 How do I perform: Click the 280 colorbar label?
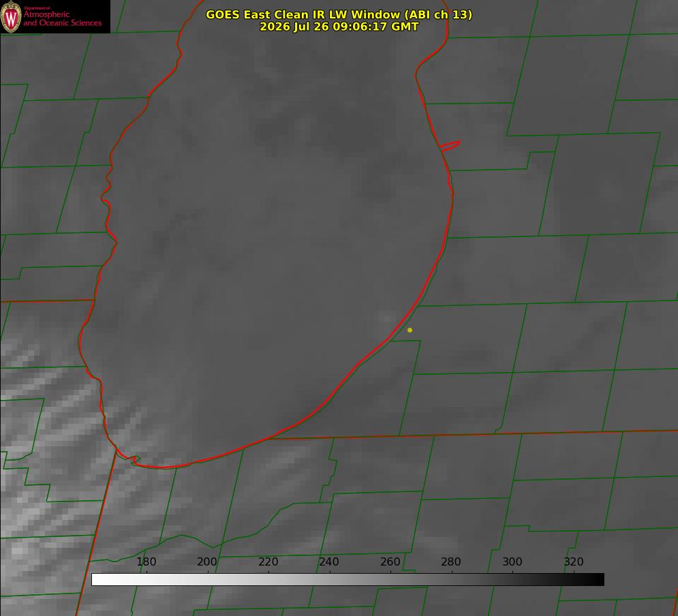(451, 561)
